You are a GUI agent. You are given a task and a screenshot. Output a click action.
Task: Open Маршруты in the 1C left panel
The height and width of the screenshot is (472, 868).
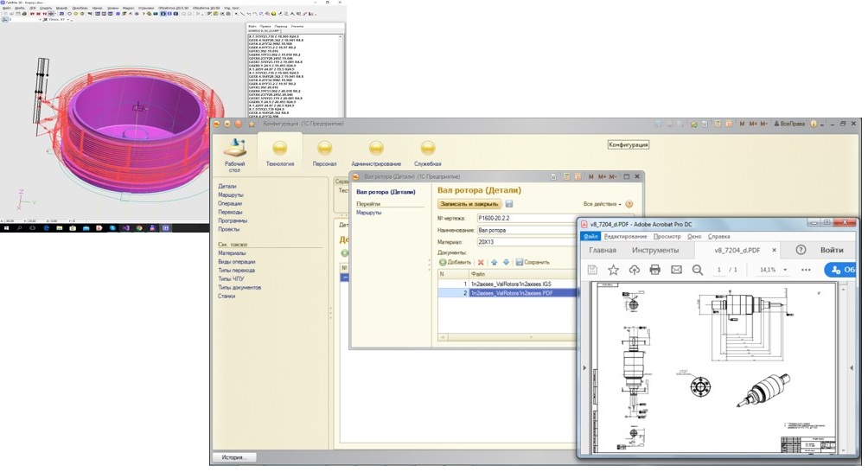[x=230, y=195]
